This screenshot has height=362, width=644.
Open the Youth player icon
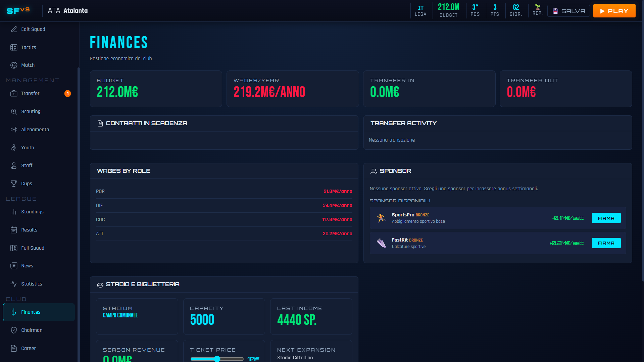(14, 148)
